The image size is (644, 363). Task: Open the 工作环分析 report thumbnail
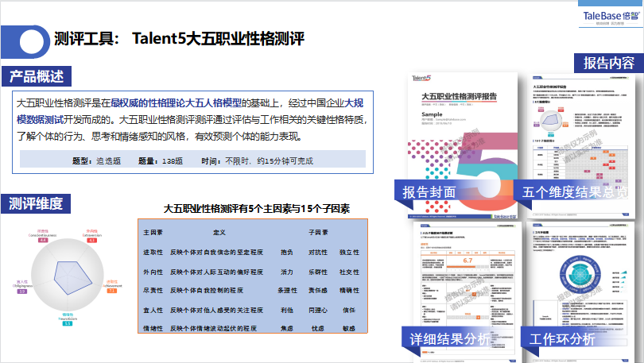[x=580, y=292]
